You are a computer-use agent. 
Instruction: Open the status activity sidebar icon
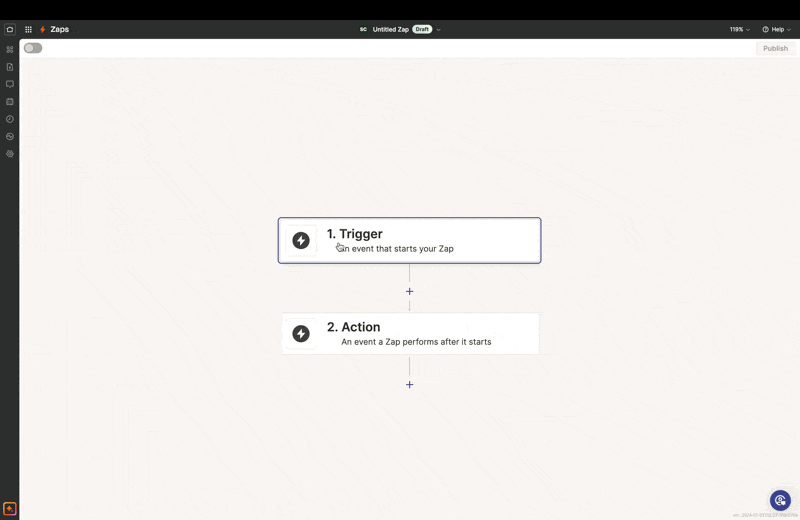click(10, 136)
